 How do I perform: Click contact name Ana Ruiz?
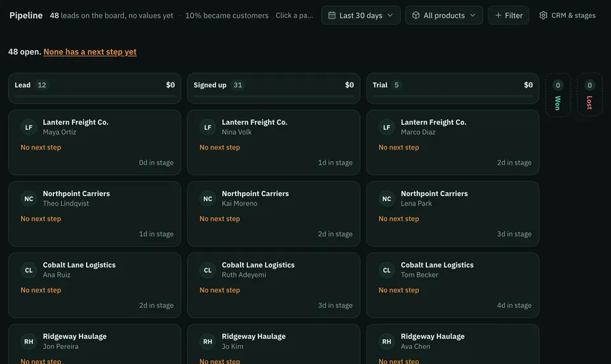click(x=57, y=275)
